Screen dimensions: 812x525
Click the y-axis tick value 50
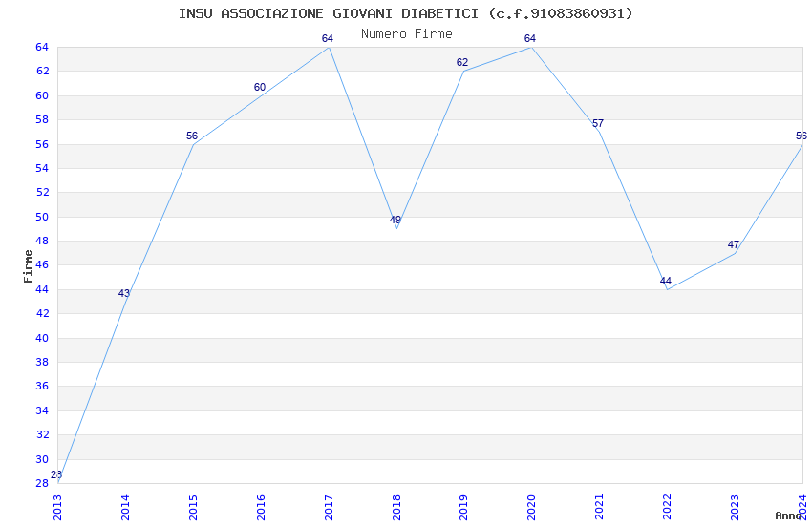click(42, 217)
